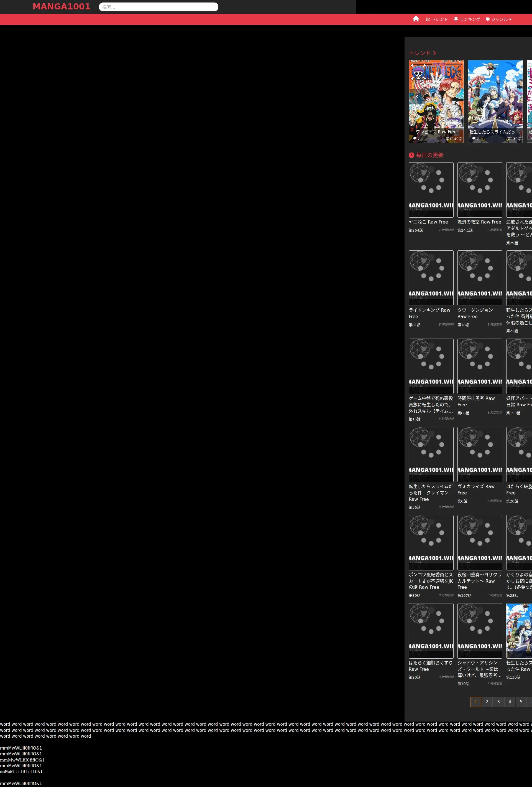Click the 毎日の更新 clock heading
The height and width of the screenshot is (787, 532).
click(x=426, y=155)
